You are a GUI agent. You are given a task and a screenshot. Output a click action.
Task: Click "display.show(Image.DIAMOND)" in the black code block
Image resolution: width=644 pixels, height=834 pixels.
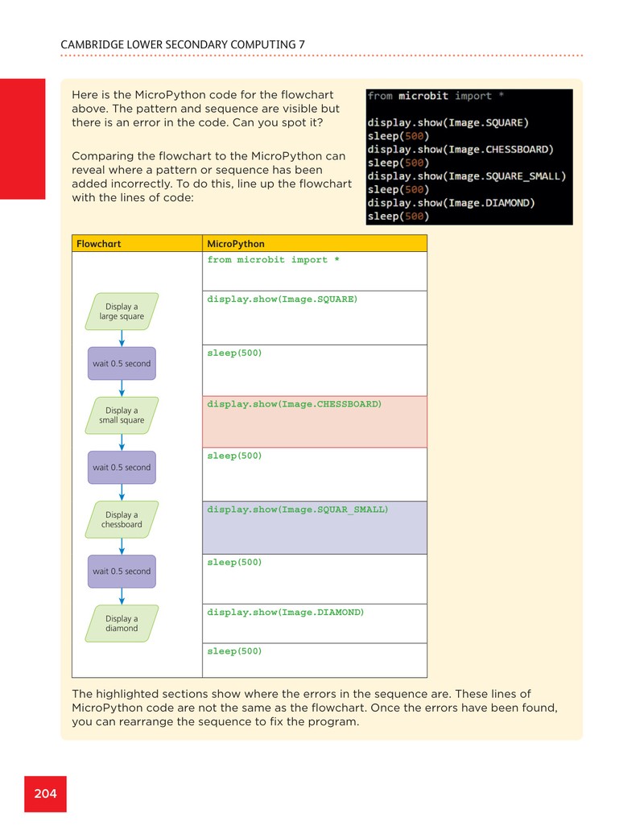[x=452, y=203]
